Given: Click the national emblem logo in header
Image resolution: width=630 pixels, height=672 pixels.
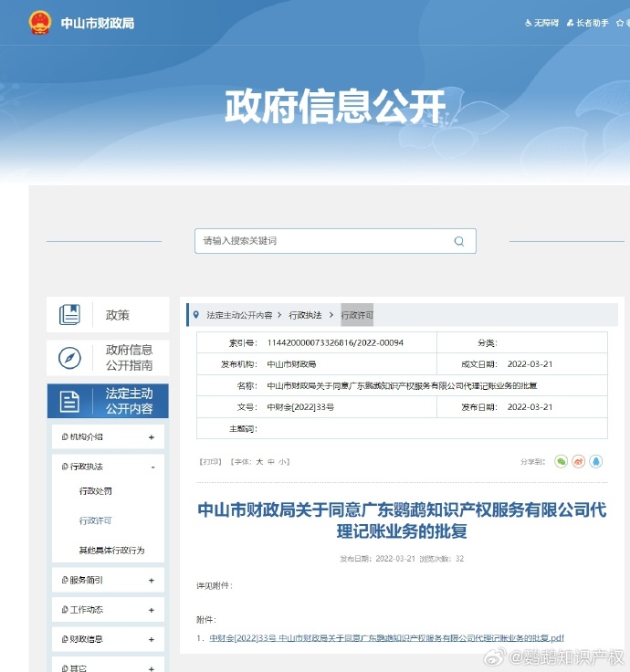Looking at the screenshot, I should coord(40,23).
